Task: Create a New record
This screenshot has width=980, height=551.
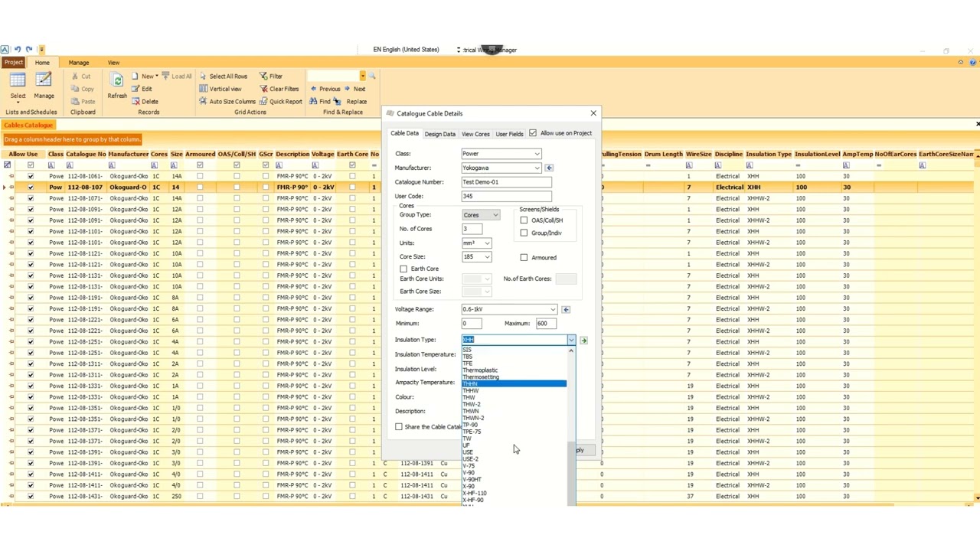Action: pos(145,77)
